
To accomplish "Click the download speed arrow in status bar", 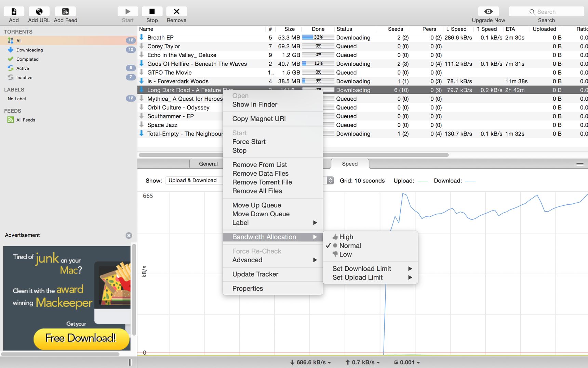I will tap(292, 362).
